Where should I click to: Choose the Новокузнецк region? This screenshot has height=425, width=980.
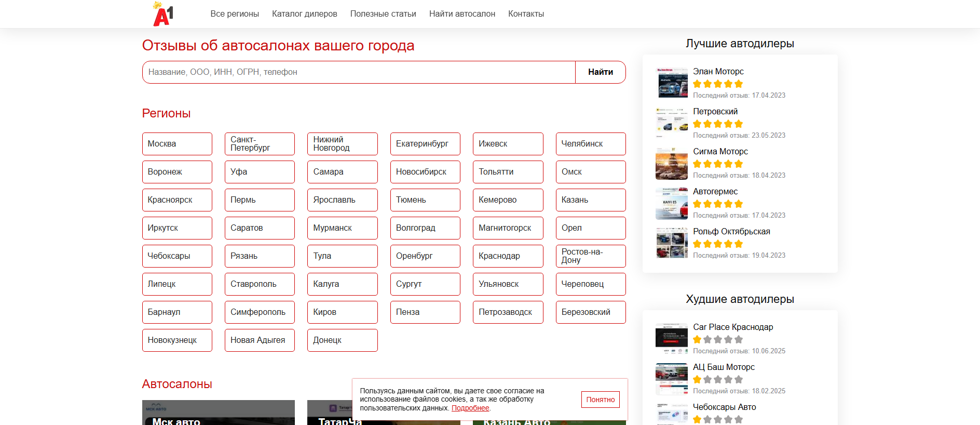coord(177,340)
